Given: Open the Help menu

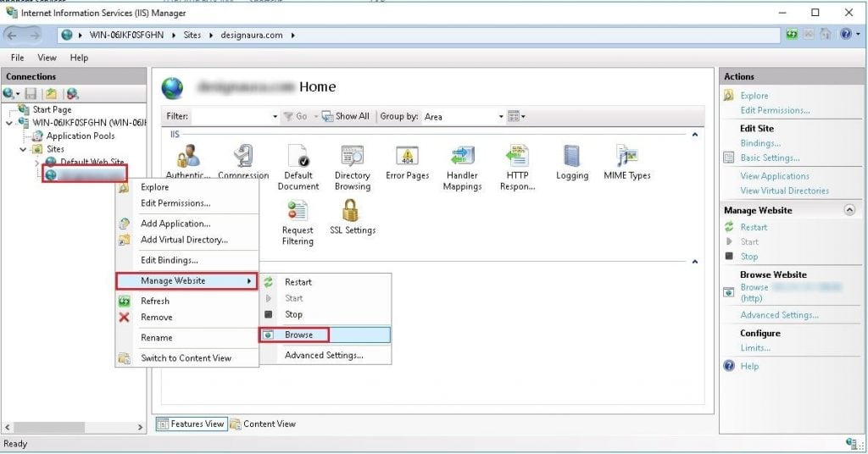Looking at the screenshot, I should pyautogui.click(x=79, y=58).
